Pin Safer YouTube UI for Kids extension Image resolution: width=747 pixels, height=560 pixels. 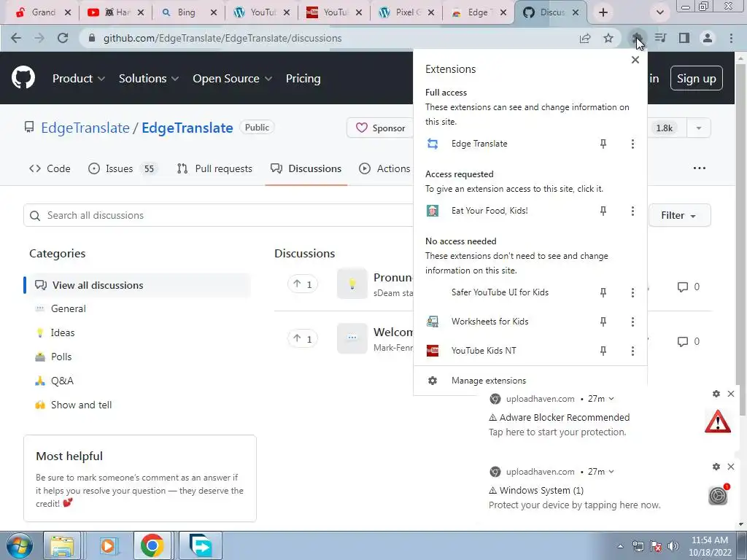[x=603, y=292]
